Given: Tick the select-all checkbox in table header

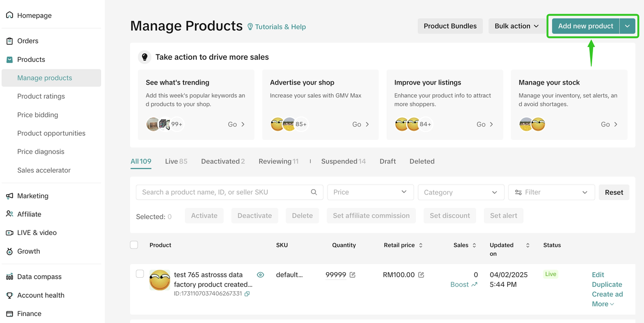Looking at the screenshot, I should click(134, 245).
